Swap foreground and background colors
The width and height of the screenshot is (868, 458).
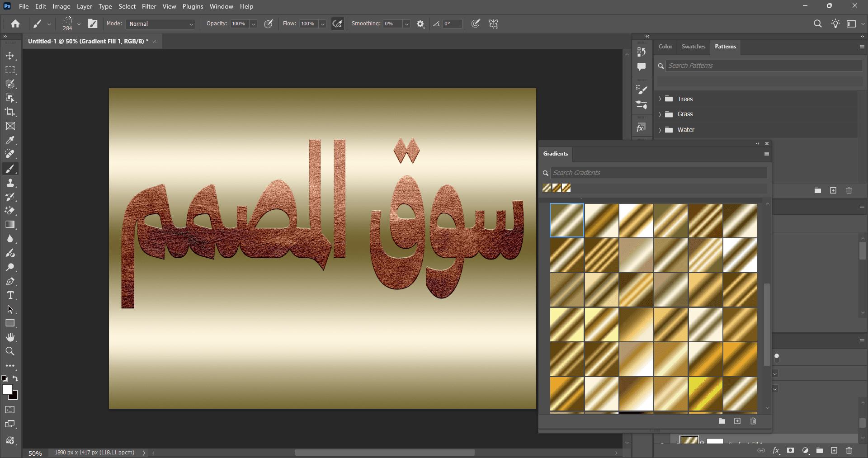tap(15, 378)
